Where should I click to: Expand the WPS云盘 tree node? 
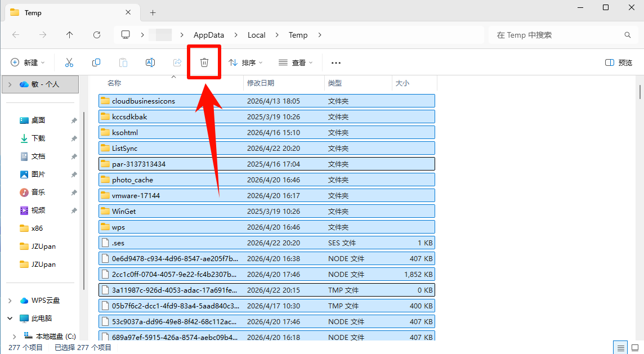coord(10,301)
